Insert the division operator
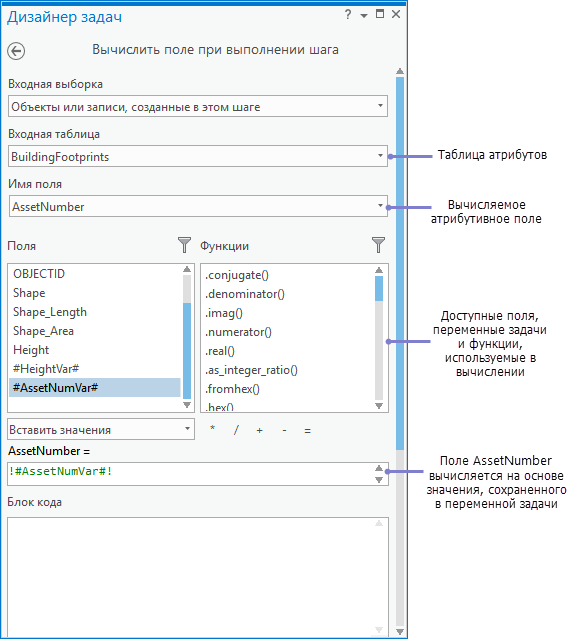The width and height of the screenshot is (588, 640). tap(236, 430)
